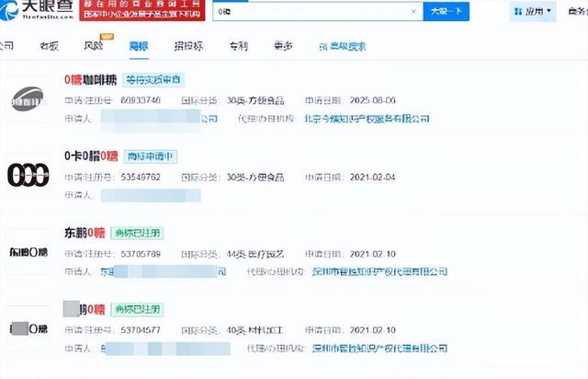
Task: Click the 000 trademark logo thumbnail
Action: click(28, 176)
